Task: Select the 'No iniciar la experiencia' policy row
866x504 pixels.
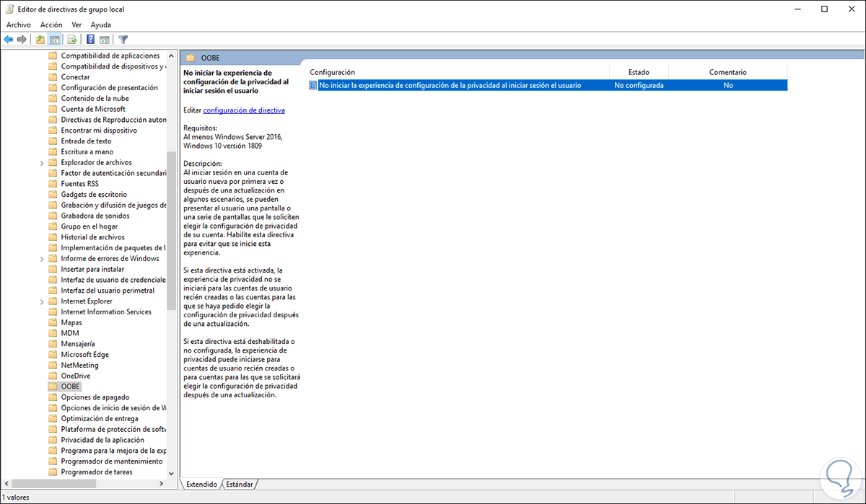Action: [x=547, y=85]
